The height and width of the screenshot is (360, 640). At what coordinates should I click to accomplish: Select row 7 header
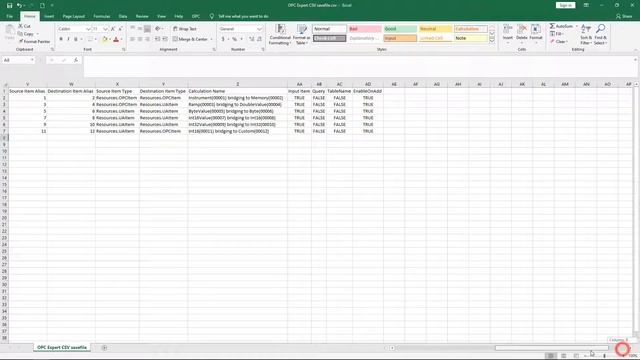(4, 131)
